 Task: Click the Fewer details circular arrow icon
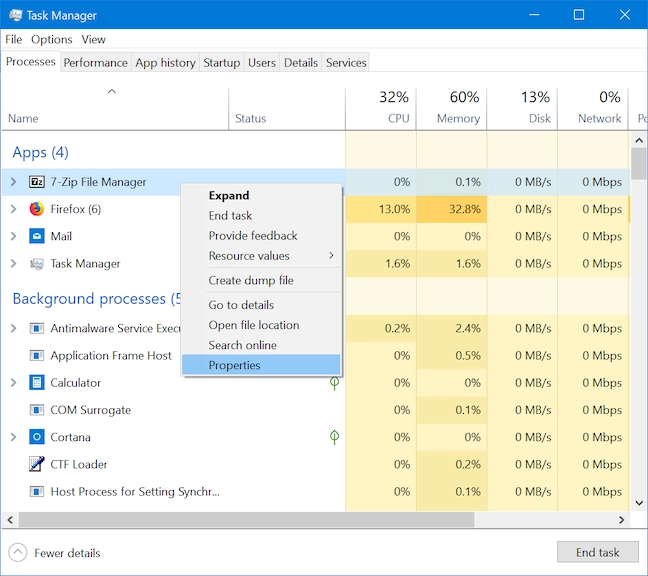click(18, 552)
